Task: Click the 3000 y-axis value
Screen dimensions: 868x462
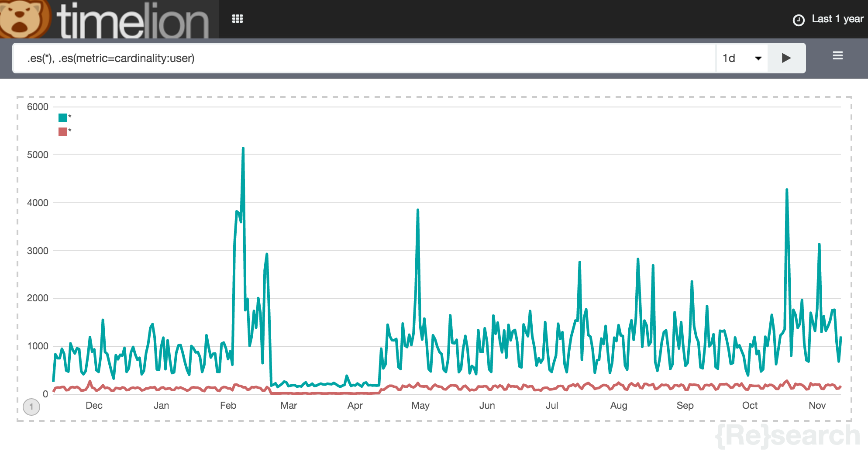Action: tap(38, 251)
